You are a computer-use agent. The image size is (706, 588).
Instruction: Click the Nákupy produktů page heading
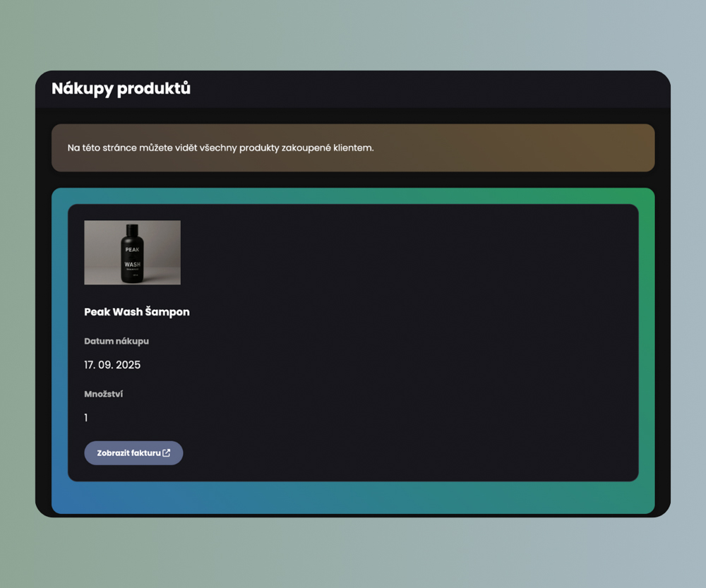pos(121,89)
